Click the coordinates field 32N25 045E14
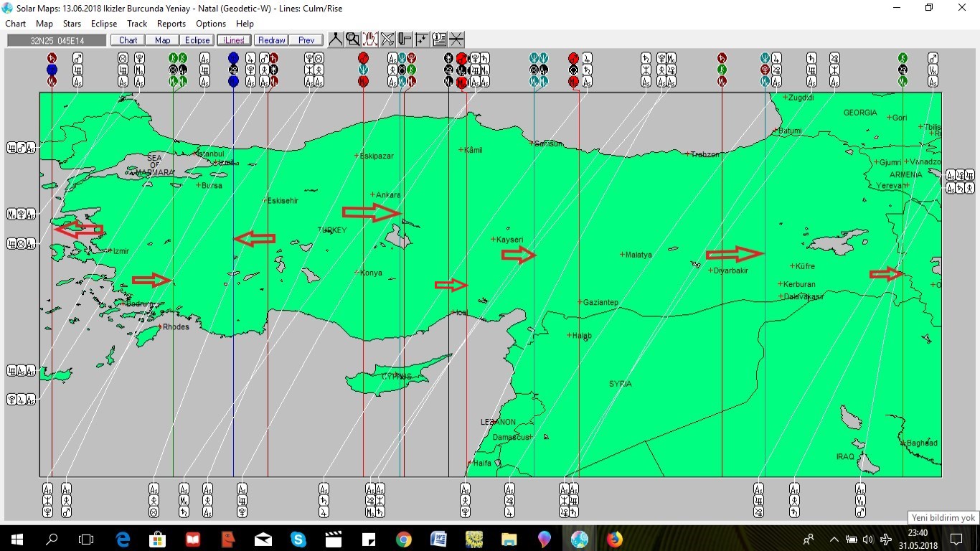Viewport: 980px width, 551px height. (57, 40)
